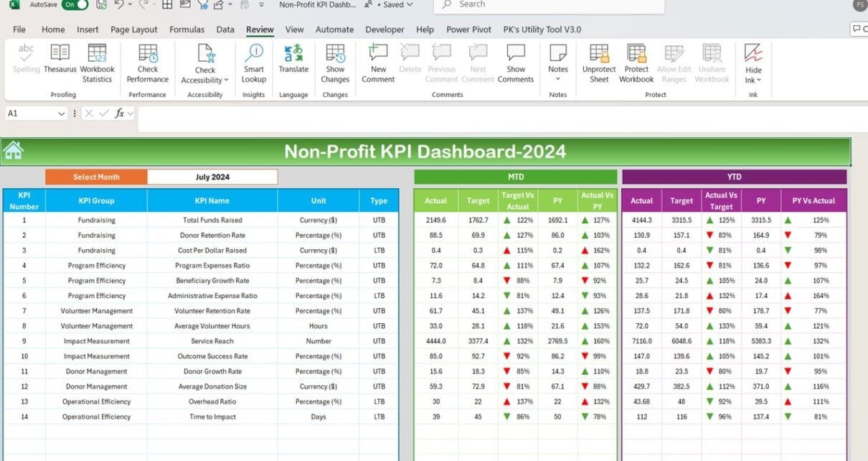The height and width of the screenshot is (461, 868).
Task: Open the Name Box dropdown arrow
Action: click(x=62, y=113)
